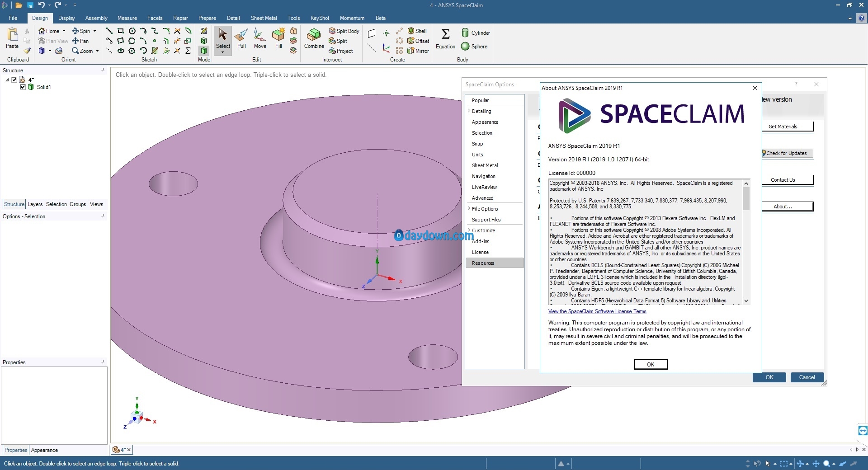Open the Zoom dropdown arrow

[97, 51]
